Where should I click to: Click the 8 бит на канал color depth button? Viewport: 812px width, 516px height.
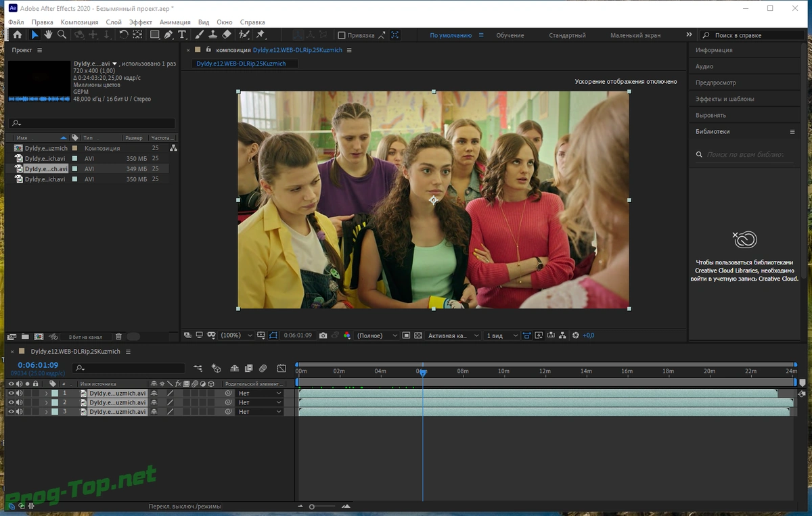[x=85, y=337]
